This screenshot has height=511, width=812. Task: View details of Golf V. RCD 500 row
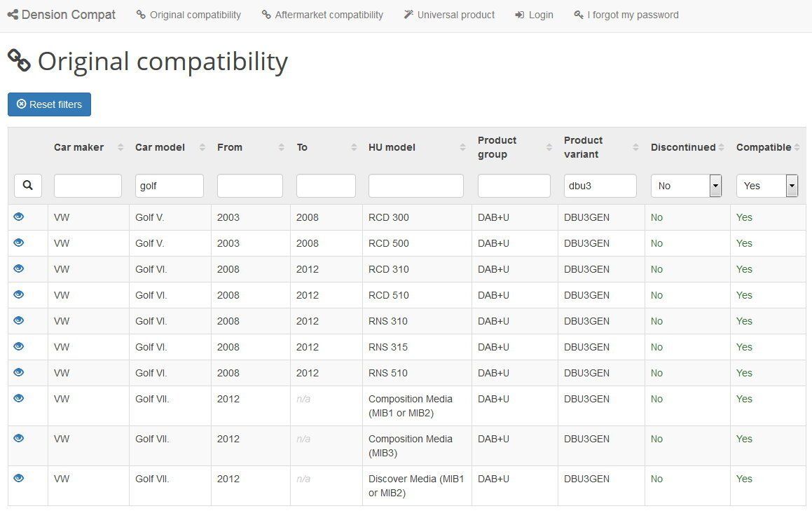click(19, 243)
